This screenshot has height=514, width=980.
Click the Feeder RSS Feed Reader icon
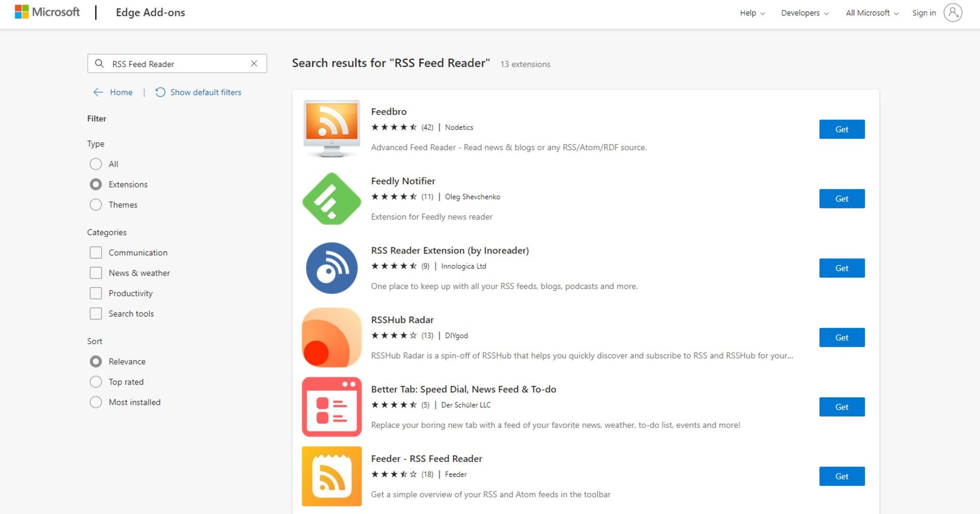332,476
